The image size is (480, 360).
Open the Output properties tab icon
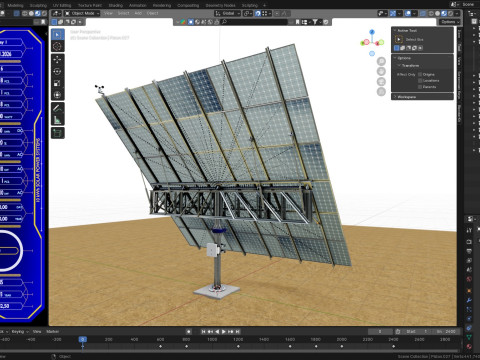coord(469,251)
